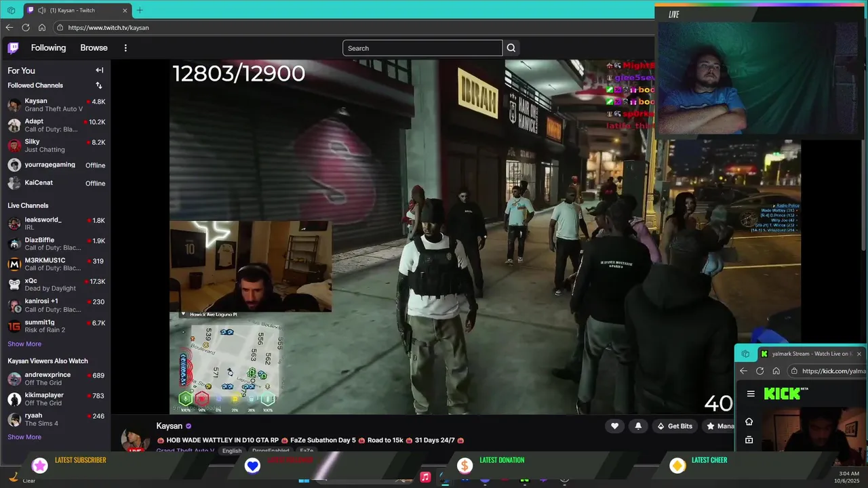This screenshot has height=488, width=868.
Task: Open leaksworld_ IRL live channel
Action: point(56,224)
